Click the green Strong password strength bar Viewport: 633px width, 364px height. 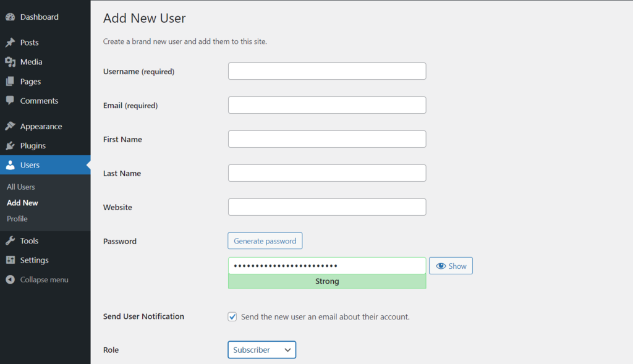[326, 281]
